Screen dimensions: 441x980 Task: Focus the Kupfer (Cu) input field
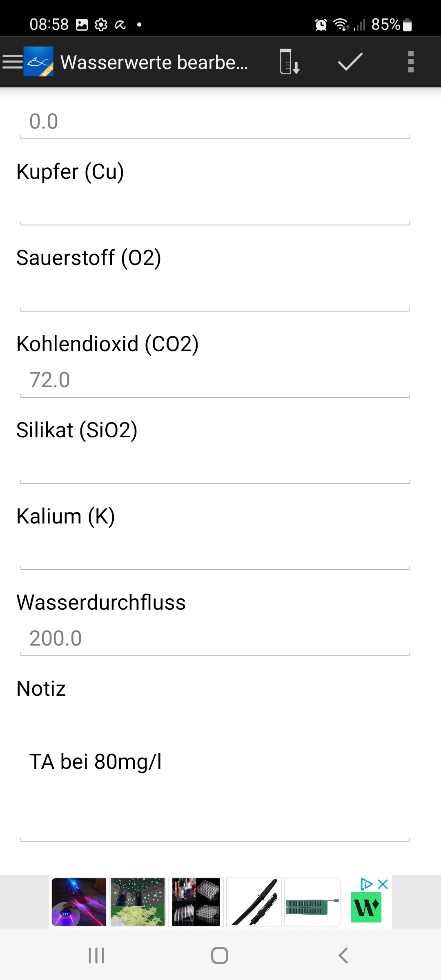point(215,208)
